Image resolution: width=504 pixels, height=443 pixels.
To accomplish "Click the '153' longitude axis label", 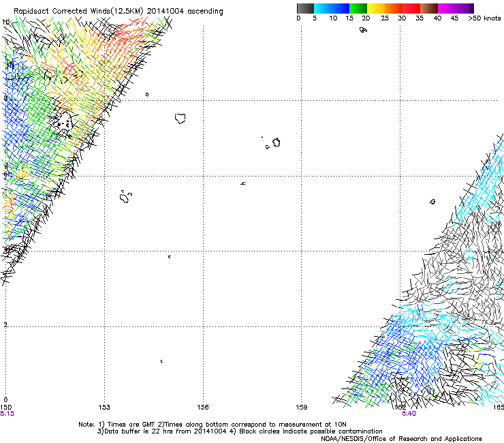I will 104,408.
